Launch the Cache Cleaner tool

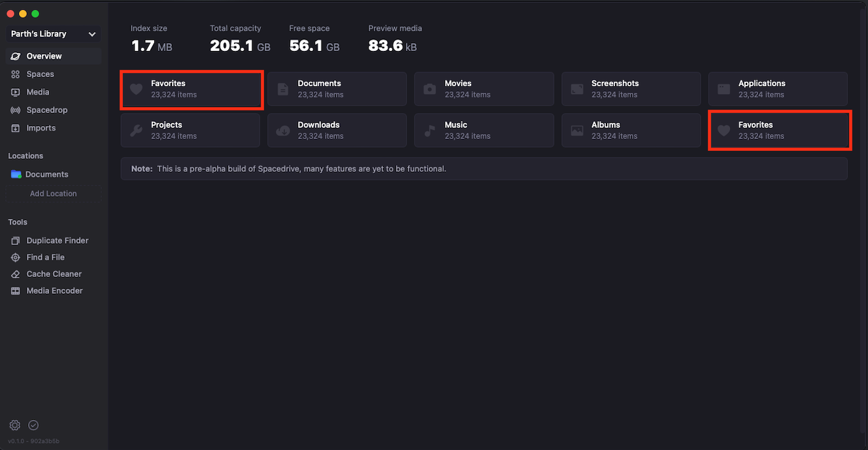[52, 274]
